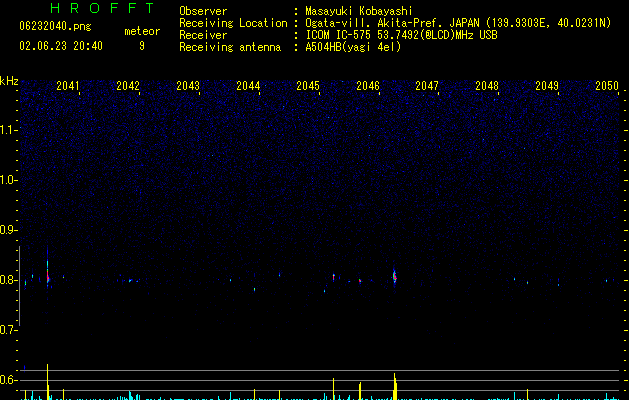Click the 2044 time marker

tap(248, 85)
